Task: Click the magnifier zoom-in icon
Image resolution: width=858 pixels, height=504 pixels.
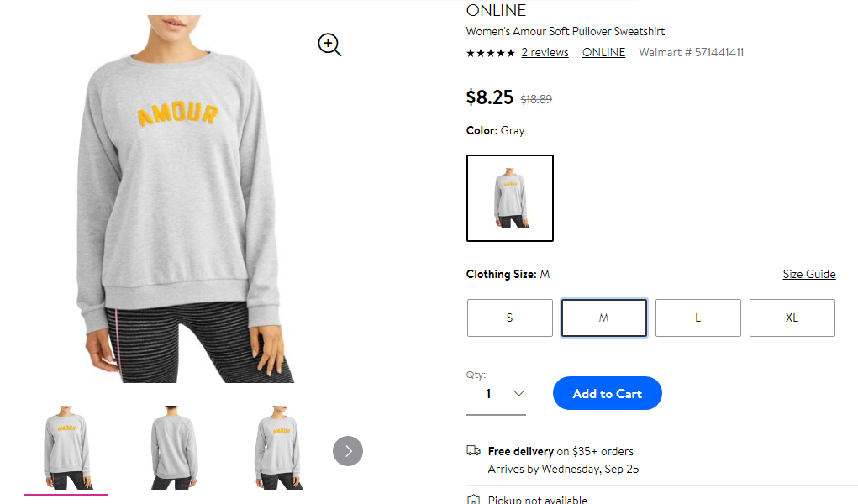Action: pyautogui.click(x=329, y=45)
